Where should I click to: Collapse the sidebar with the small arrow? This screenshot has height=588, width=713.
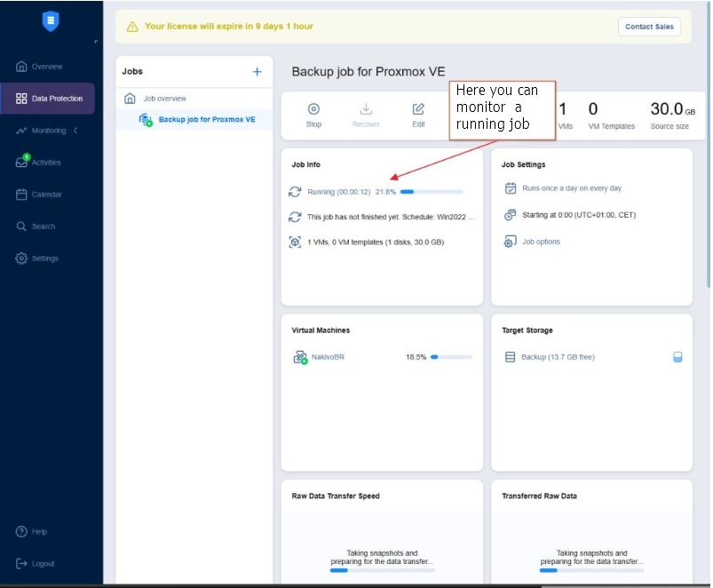[x=96, y=42]
